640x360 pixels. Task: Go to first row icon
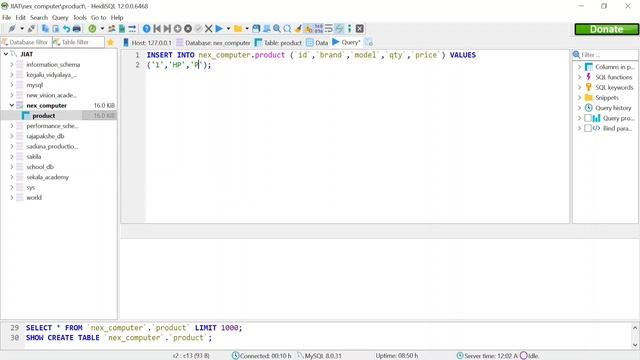tap(157, 29)
